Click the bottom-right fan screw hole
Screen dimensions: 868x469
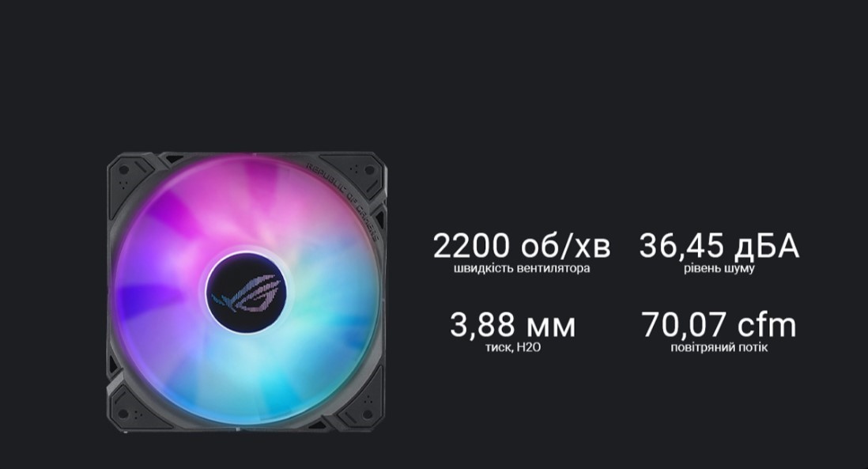pos(367,414)
